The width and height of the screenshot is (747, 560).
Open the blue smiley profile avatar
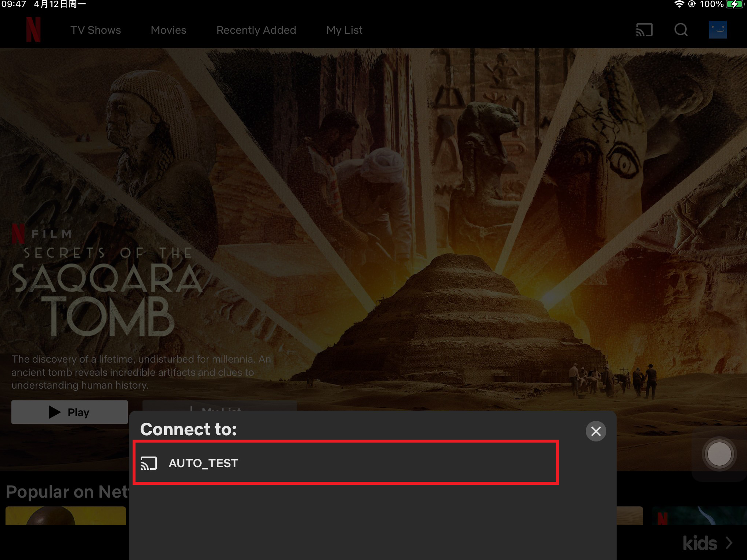[718, 30]
